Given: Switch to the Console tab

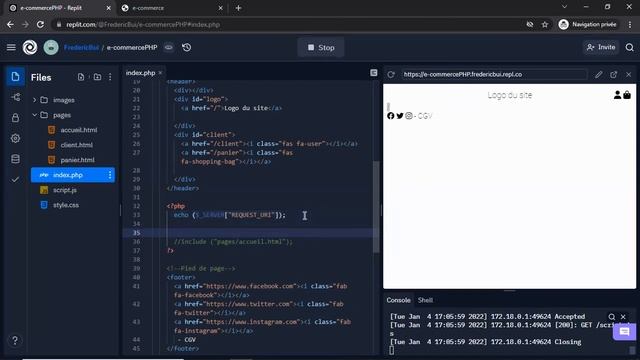Looking at the screenshot, I should coord(398,300).
